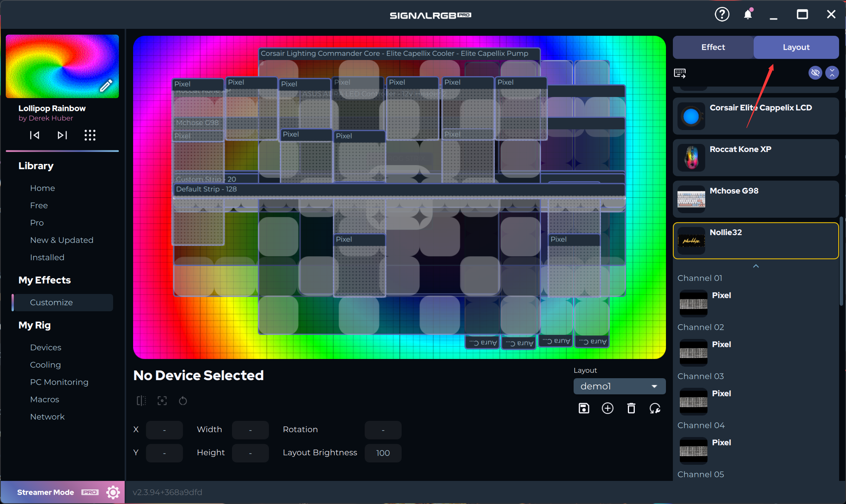Open the Home library page

click(x=43, y=188)
